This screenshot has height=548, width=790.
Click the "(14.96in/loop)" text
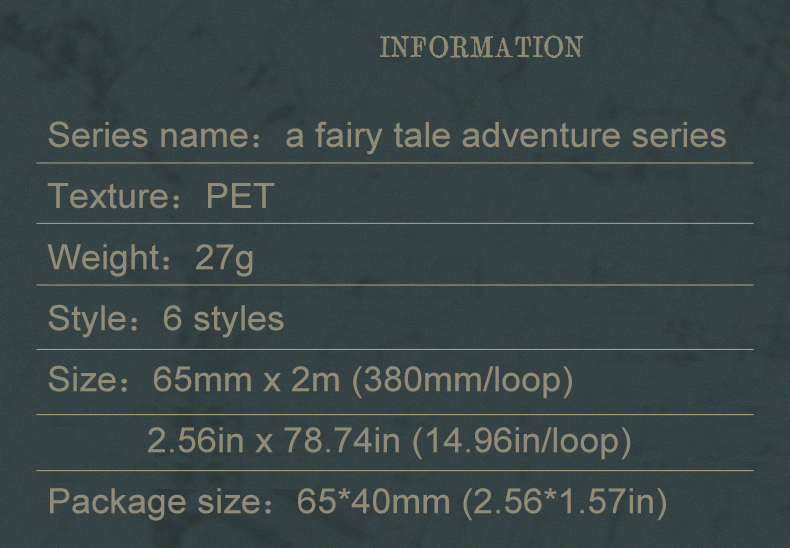coord(521,441)
